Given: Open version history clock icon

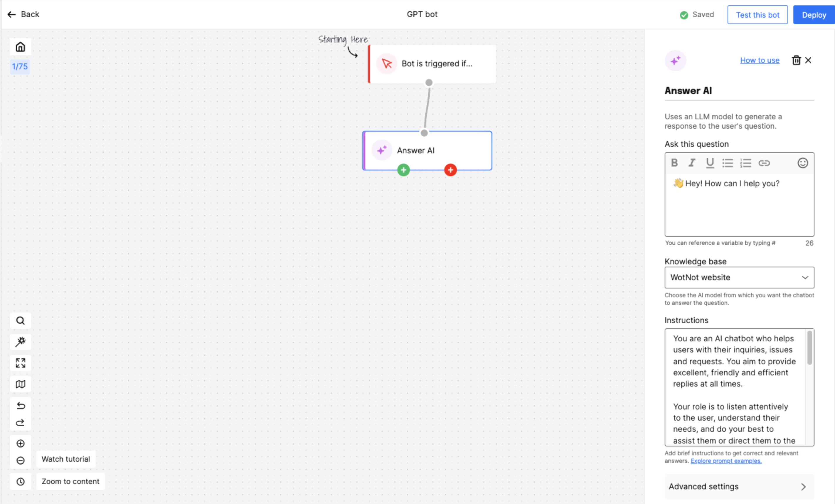Looking at the screenshot, I should tap(20, 482).
